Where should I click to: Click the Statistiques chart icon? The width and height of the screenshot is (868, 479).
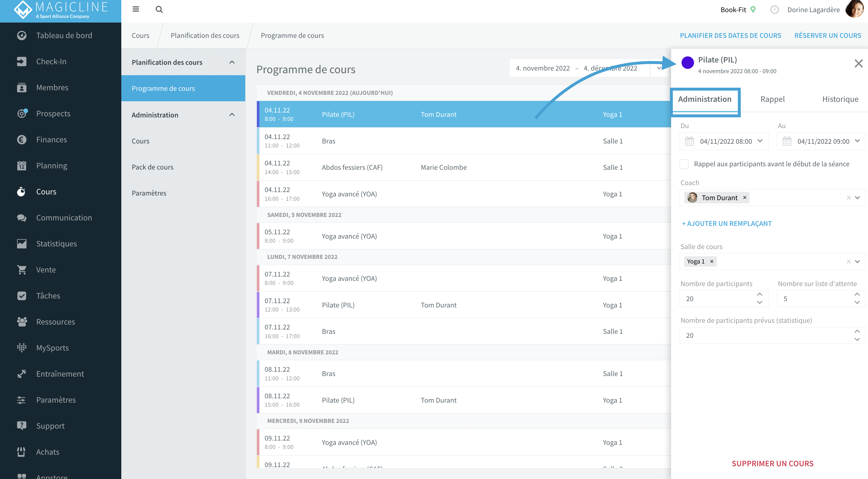(21, 244)
